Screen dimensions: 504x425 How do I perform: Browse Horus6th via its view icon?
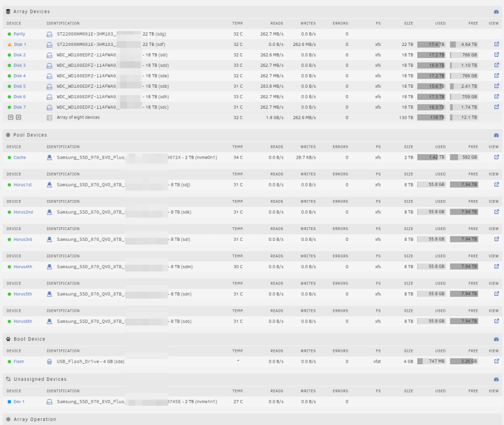click(497, 321)
